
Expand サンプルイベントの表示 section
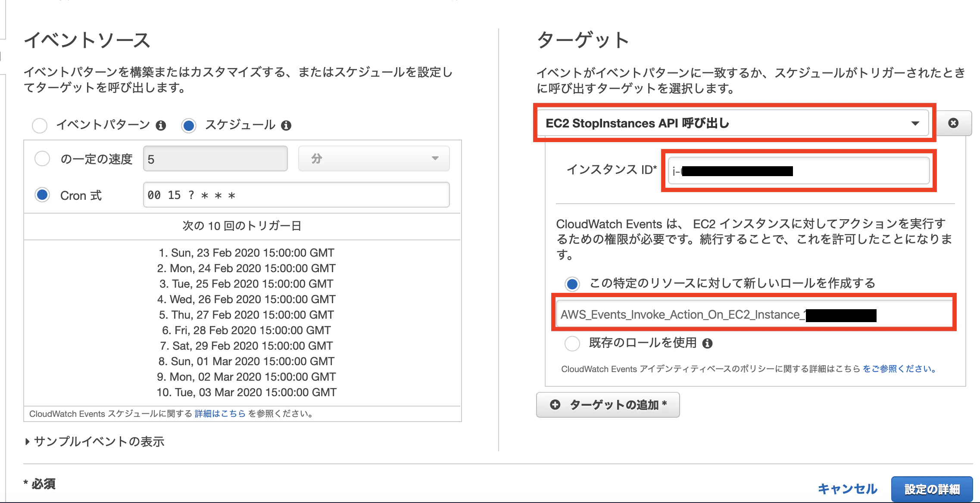[95, 441]
